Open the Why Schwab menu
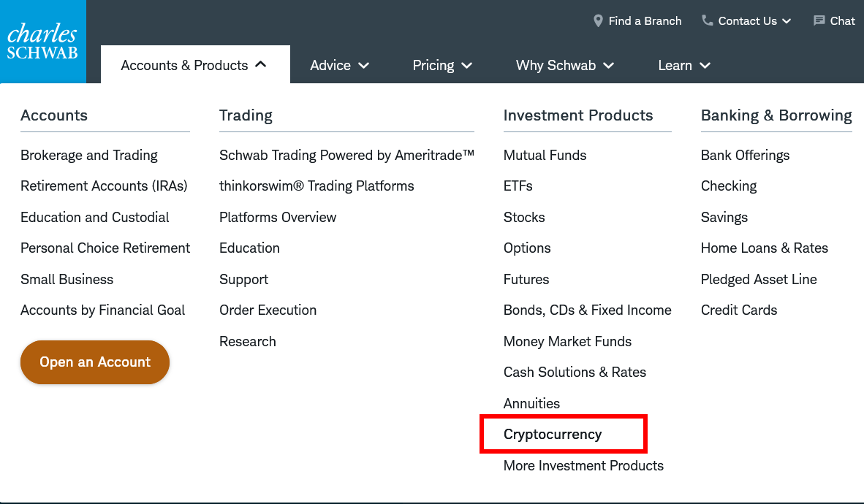This screenshot has width=864, height=504. pyautogui.click(x=564, y=66)
